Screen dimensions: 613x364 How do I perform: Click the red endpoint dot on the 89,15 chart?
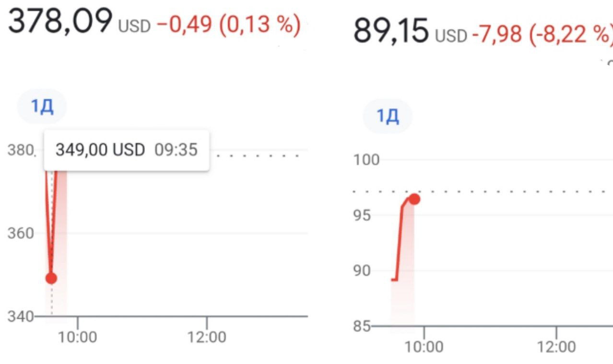click(414, 199)
